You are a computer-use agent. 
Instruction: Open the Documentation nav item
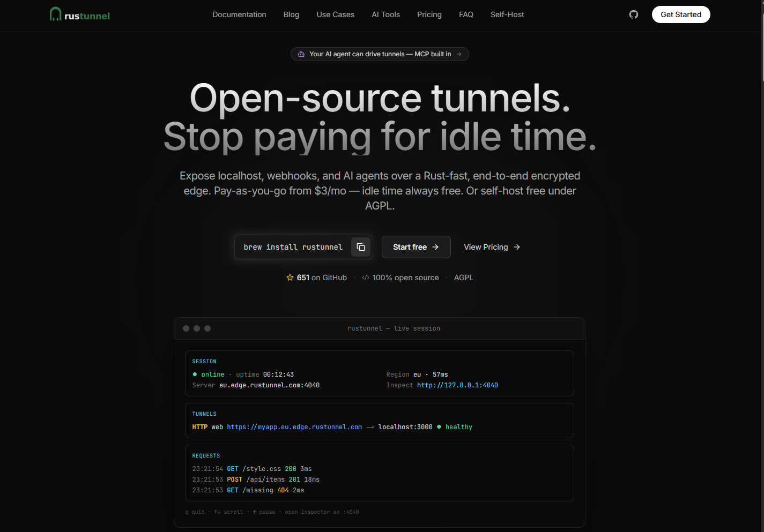tap(239, 14)
